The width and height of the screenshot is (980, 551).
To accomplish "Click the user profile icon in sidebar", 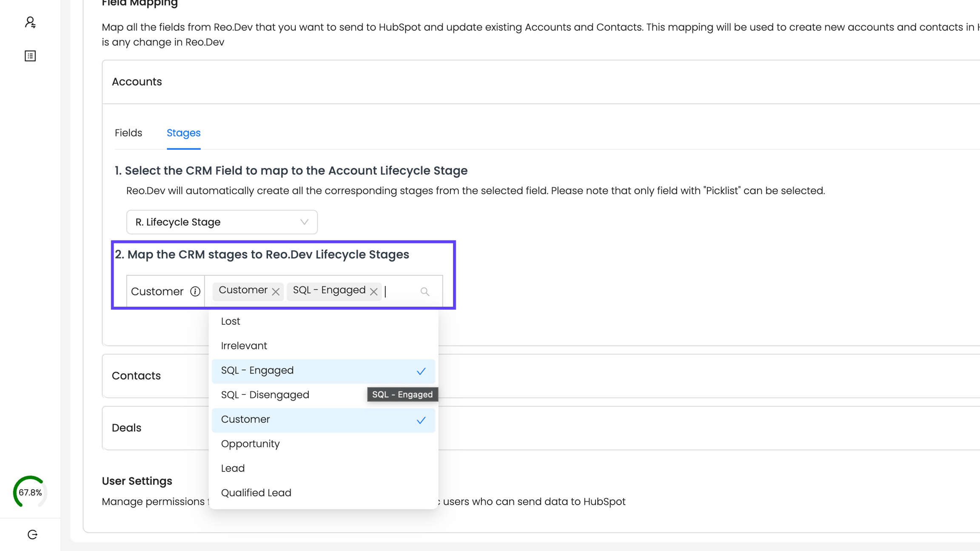I will click(30, 22).
